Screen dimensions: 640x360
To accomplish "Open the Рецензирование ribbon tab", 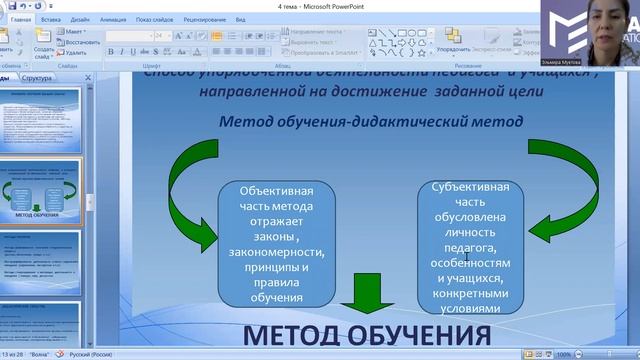I will [204, 20].
